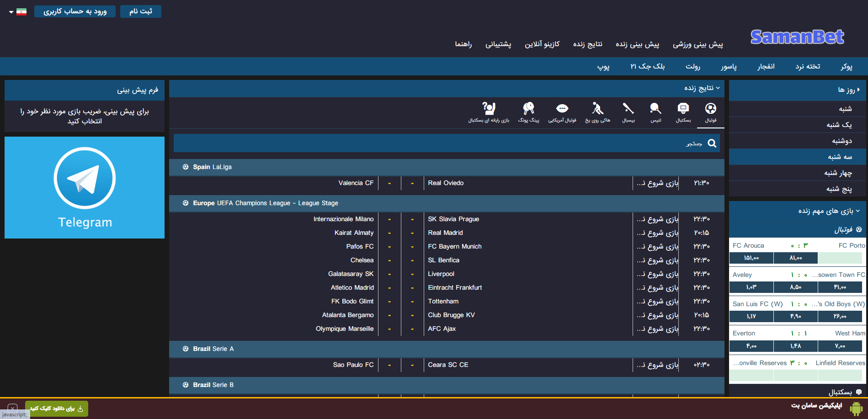
Task: Close the Android app download banner
Action: (12, 408)
